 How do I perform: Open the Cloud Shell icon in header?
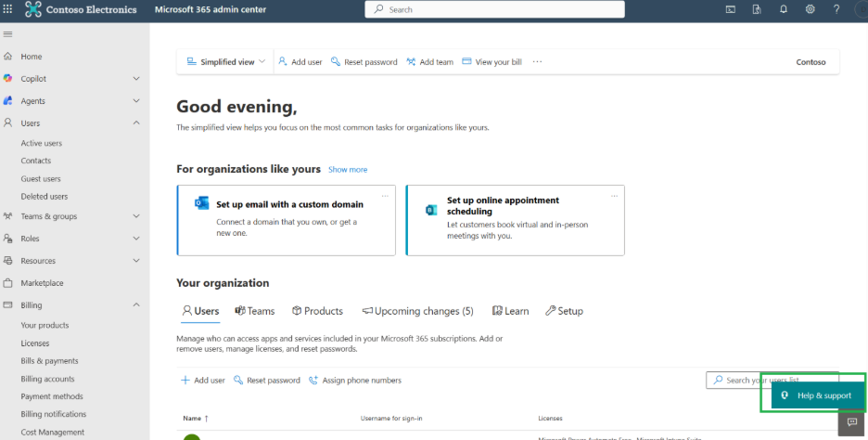coord(731,9)
